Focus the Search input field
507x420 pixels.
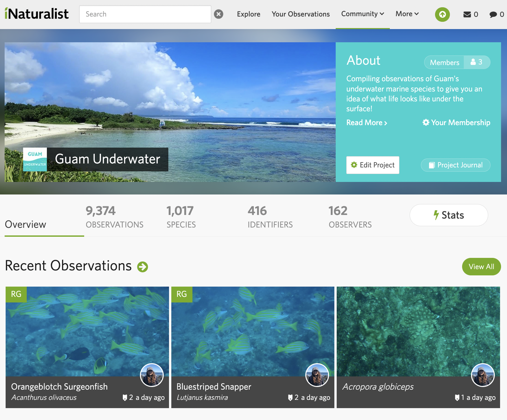(x=145, y=14)
